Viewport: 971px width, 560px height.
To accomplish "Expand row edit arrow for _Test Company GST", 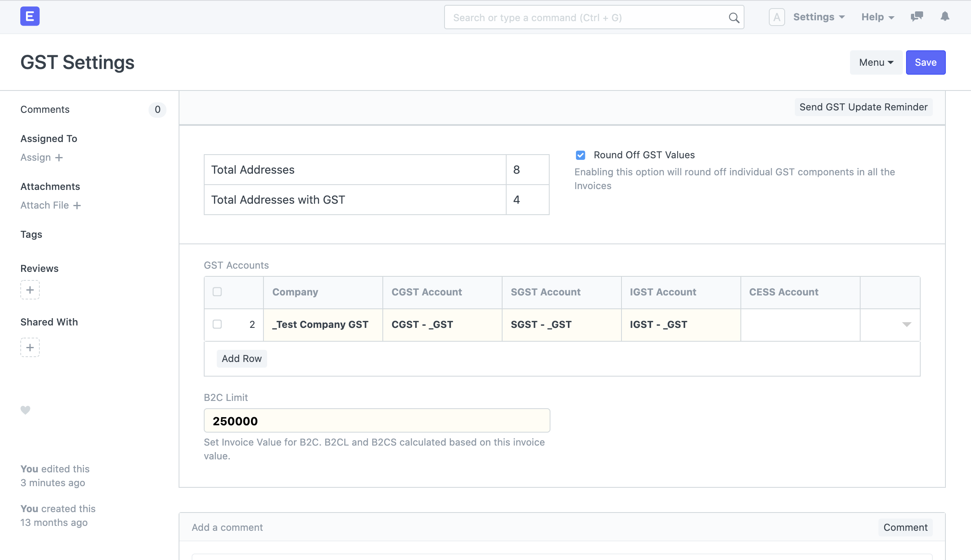I will 906,324.
